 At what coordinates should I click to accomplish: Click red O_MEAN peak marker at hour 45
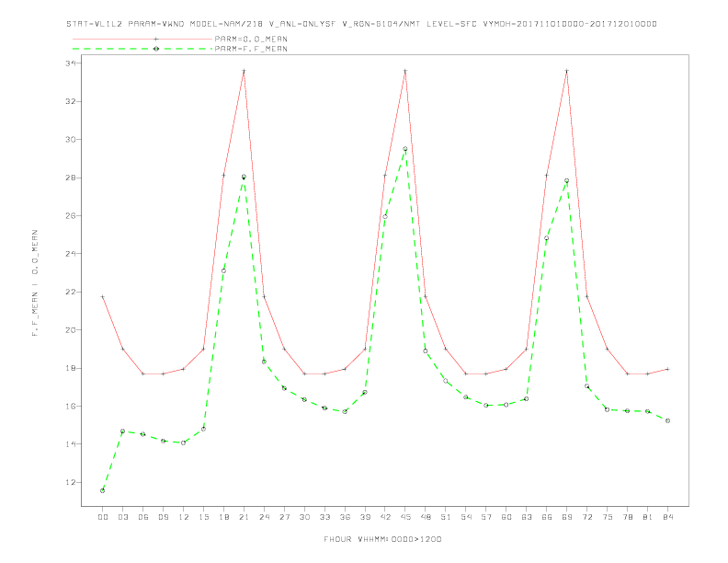(x=405, y=71)
